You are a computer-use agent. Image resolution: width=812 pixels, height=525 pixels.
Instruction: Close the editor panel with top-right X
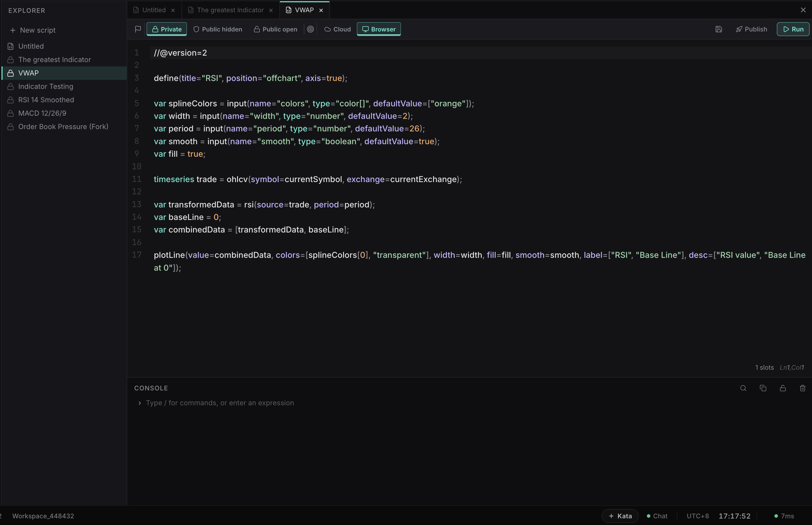tap(803, 10)
